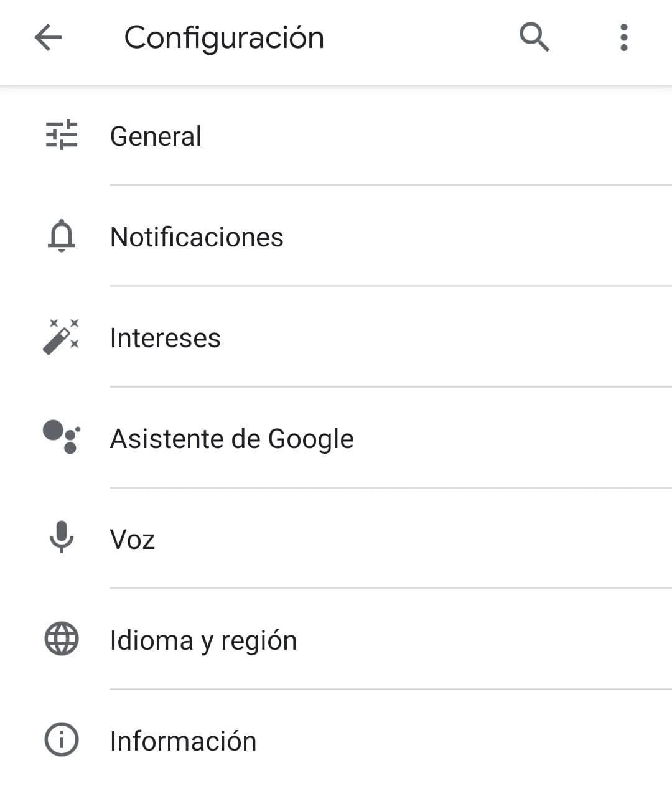Click the Google Assistant dots icon

[62, 437]
